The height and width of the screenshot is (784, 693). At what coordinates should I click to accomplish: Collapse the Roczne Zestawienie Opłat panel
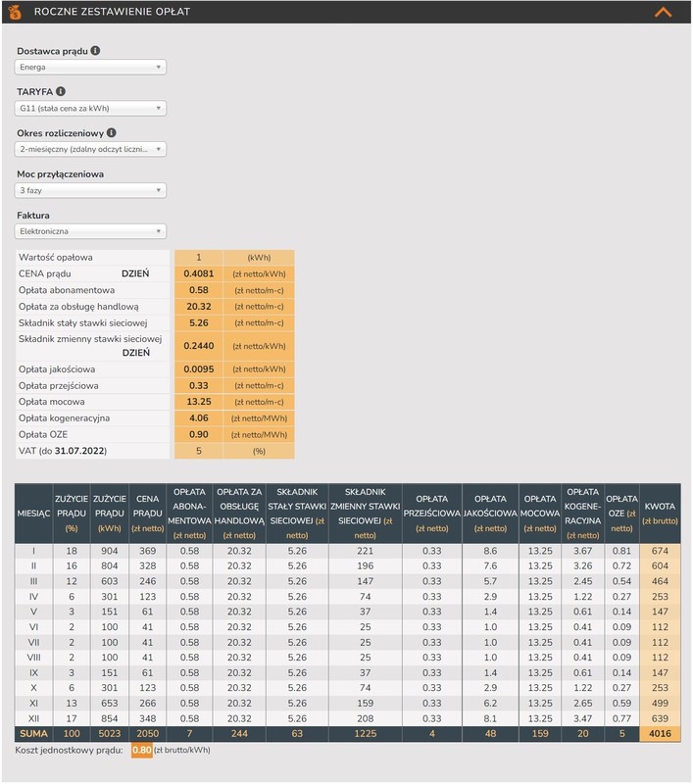pos(664,12)
